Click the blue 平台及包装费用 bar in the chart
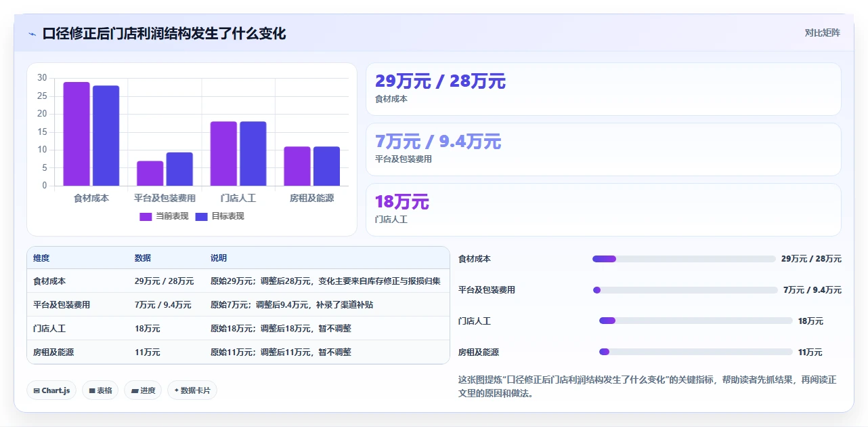 coord(179,169)
